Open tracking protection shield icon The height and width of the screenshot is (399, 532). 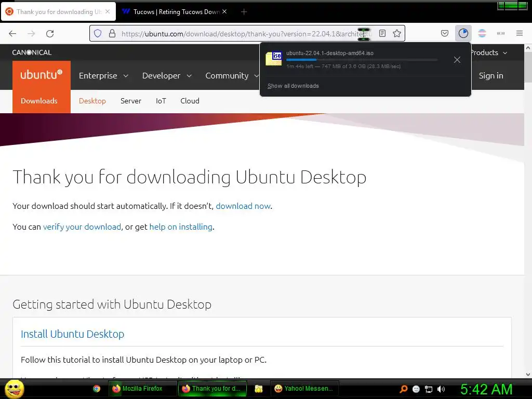tap(98, 33)
